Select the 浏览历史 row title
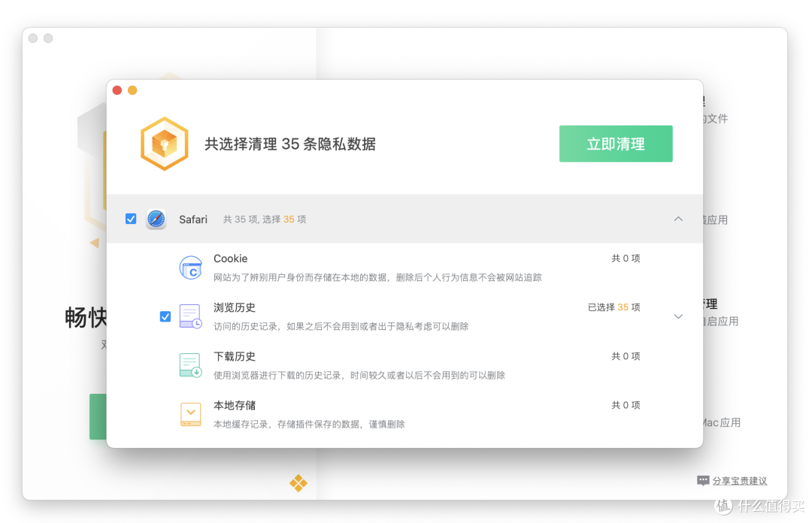The image size is (812, 523). click(235, 307)
